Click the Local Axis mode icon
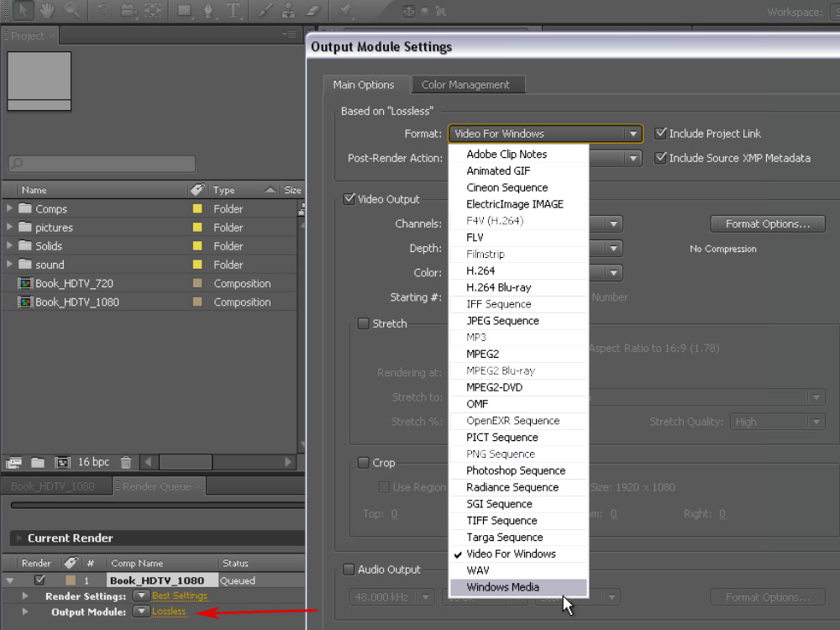The height and width of the screenshot is (630, 840). click(x=409, y=11)
